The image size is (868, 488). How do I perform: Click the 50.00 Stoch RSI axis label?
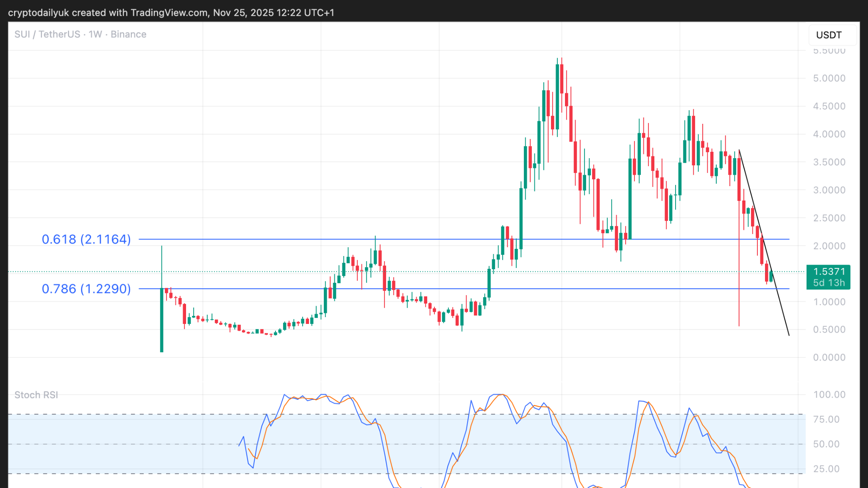pos(826,444)
